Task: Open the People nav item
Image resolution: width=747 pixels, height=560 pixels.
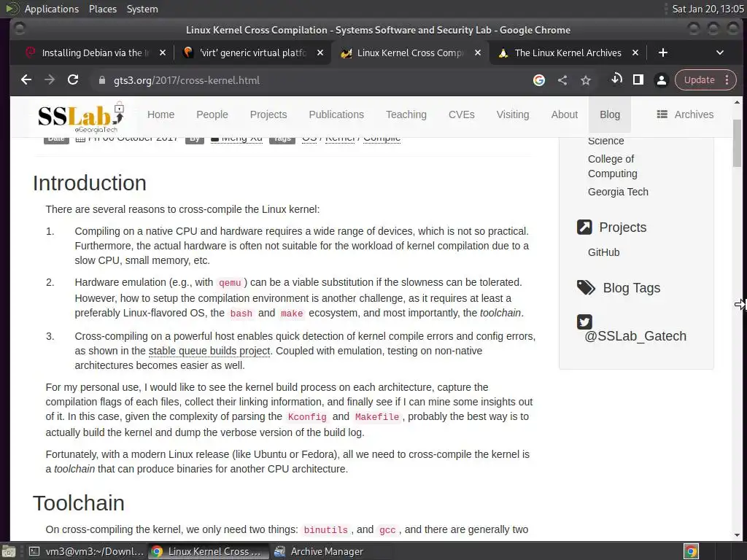Action: (212, 114)
